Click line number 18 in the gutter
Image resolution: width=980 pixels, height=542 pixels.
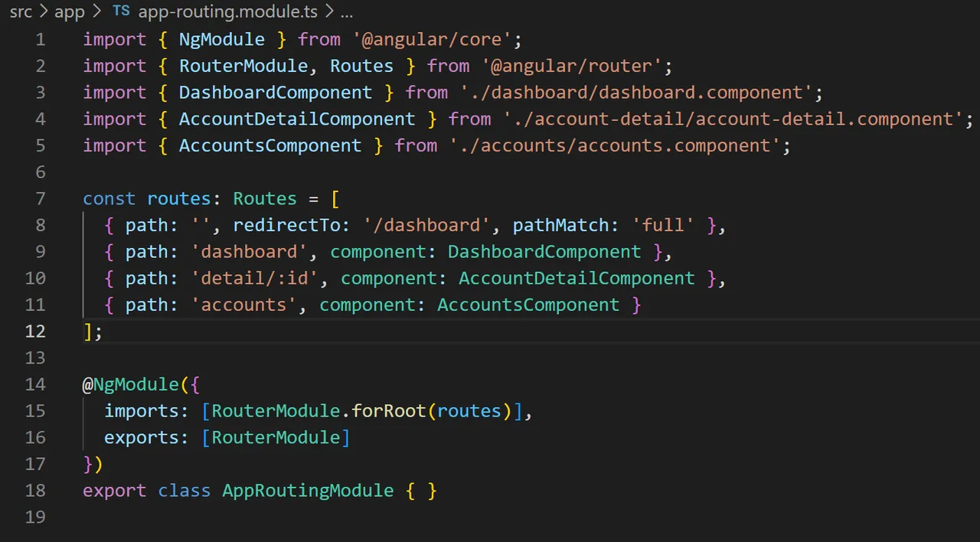tap(35, 490)
